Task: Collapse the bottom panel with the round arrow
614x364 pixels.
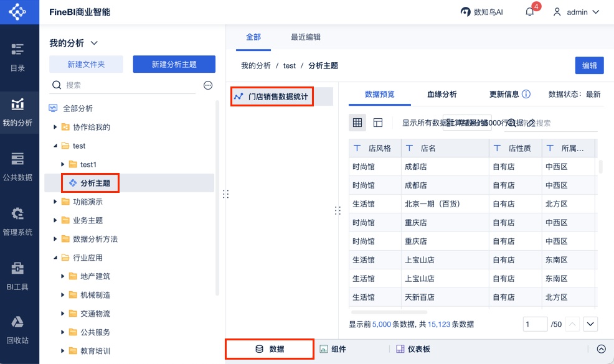Action: (x=601, y=349)
